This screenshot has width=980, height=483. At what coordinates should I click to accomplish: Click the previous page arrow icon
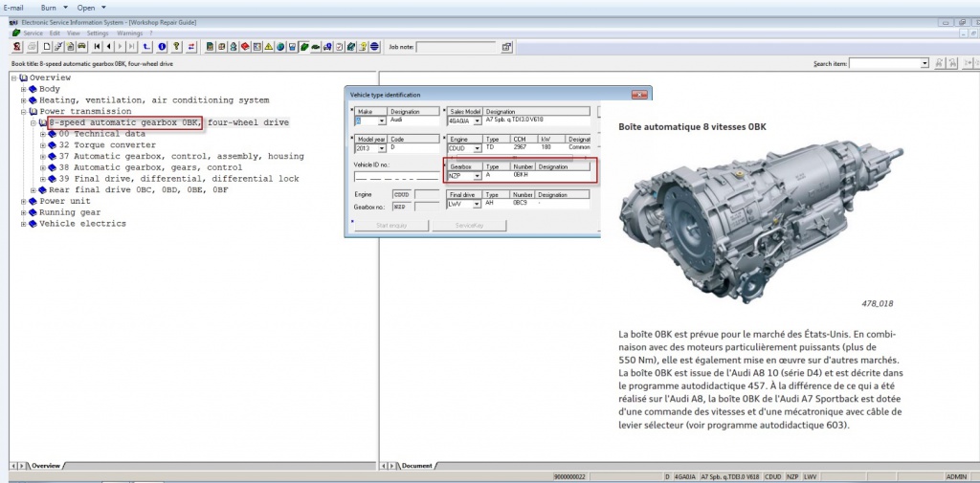[x=108, y=46]
